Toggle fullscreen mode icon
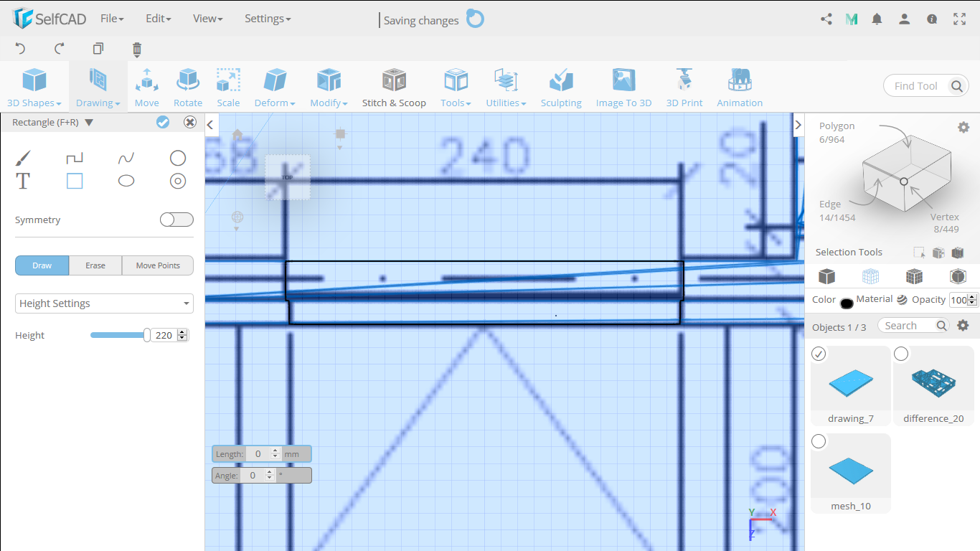Image resolution: width=980 pixels, height=551 pixels. click(x=960, y=19)
